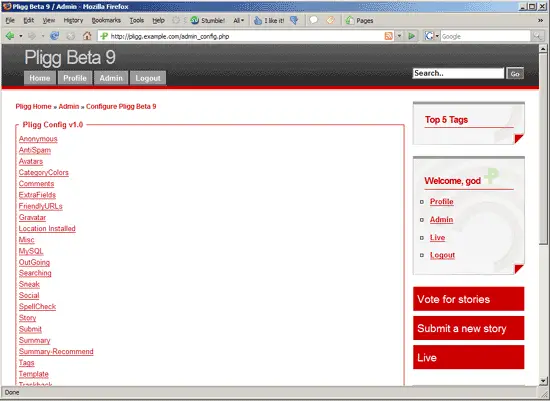Open the CategoryColors config link
Image resolution: width=550 pixels, height=401 pixels.
click(x=43, y=173)
